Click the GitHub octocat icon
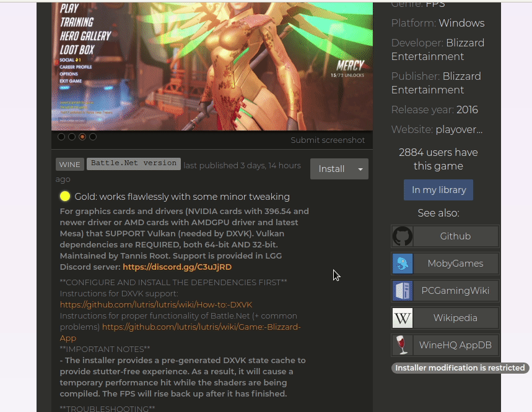532x412 pixels. click(403, 236)
